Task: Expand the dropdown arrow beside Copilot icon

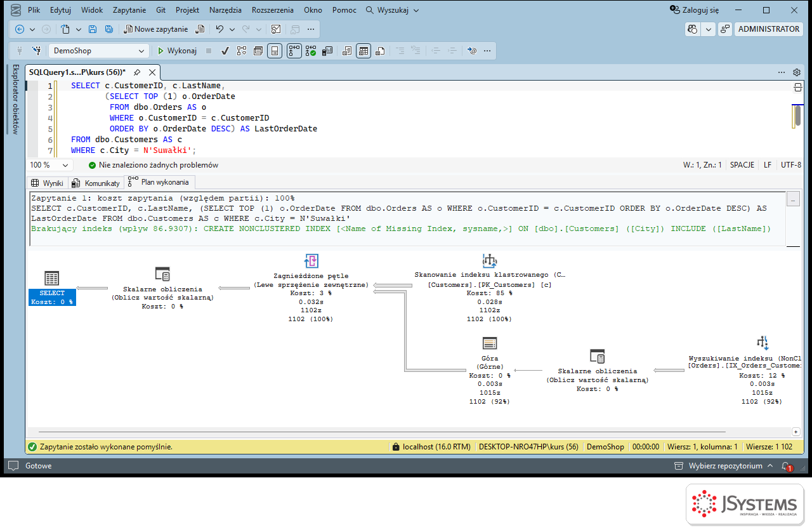Action: click(x=708, y=29)
